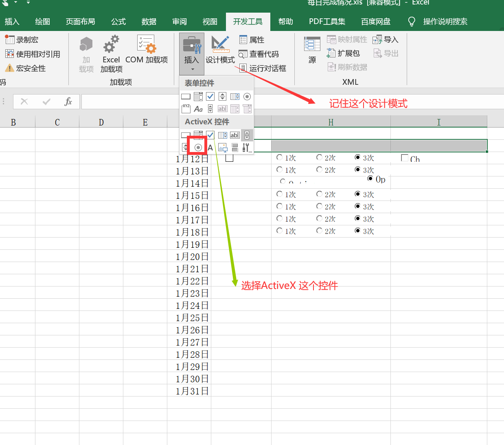This screenshot has height=445, width=504.
Task: Open the 数据 ribbon tab
Action: 149,22
